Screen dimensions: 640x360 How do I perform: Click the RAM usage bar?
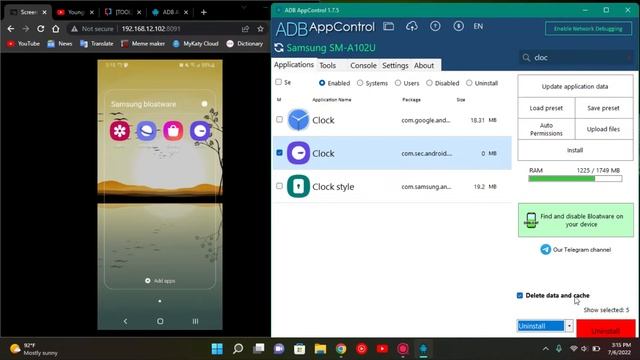coord(575,178)
